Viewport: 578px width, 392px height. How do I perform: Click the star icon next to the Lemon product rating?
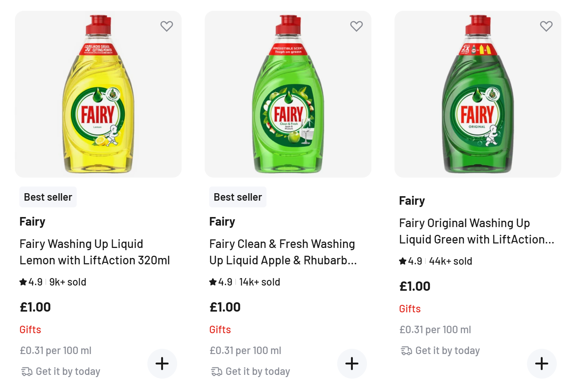(22, 282)
